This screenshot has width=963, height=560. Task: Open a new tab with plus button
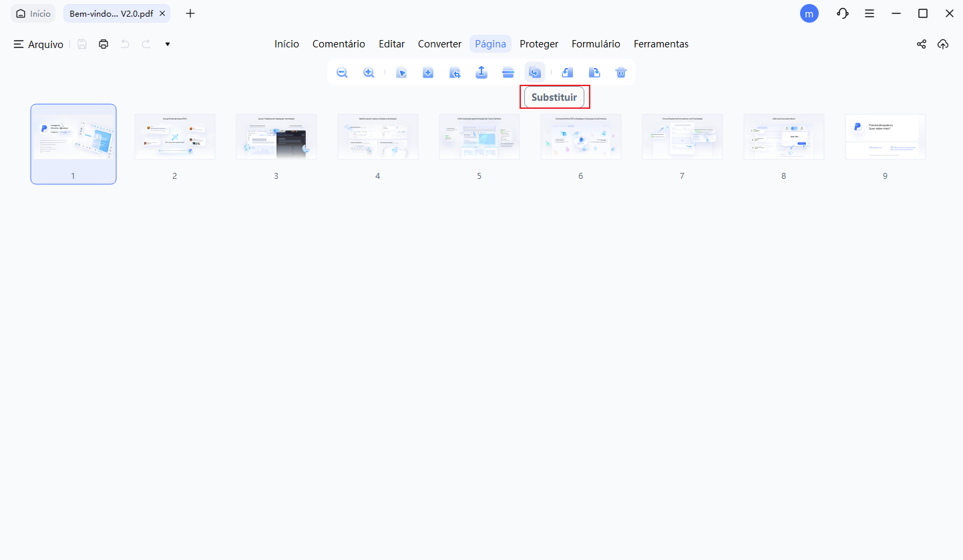190,13
